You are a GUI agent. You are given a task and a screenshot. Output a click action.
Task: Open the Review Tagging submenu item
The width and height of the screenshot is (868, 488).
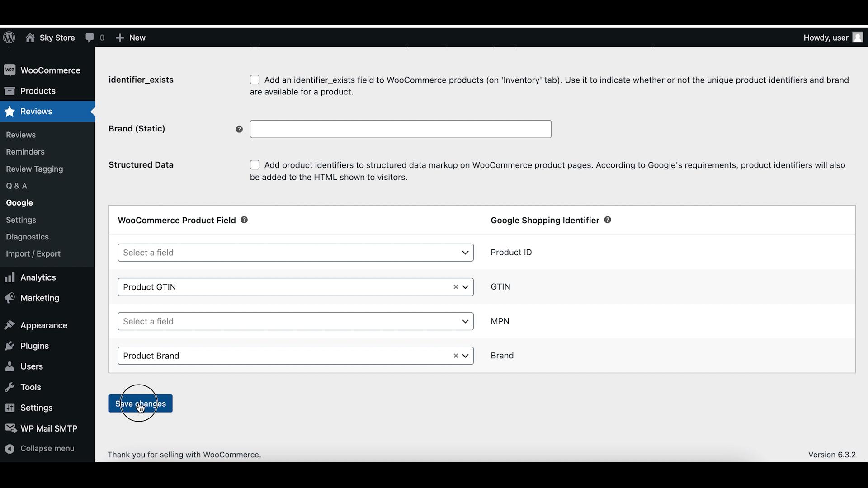tap(34, 169)
